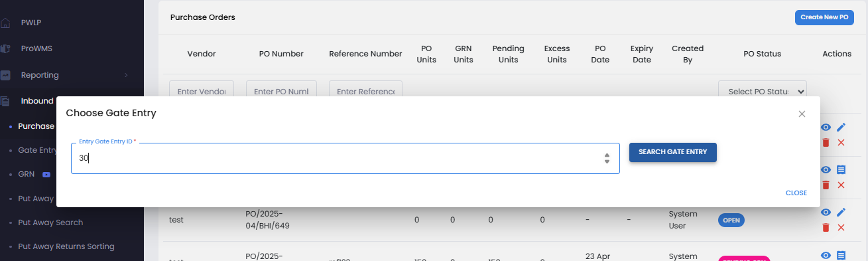Click the ProWMS sidebar icon
The image size is (868, 261).
point(5,48)
